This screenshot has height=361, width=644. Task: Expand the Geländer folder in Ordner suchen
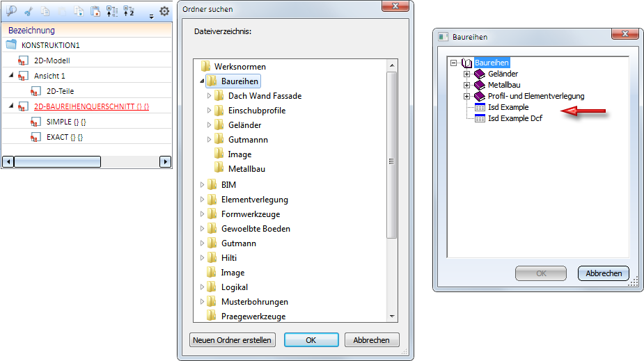pos(209,125)
